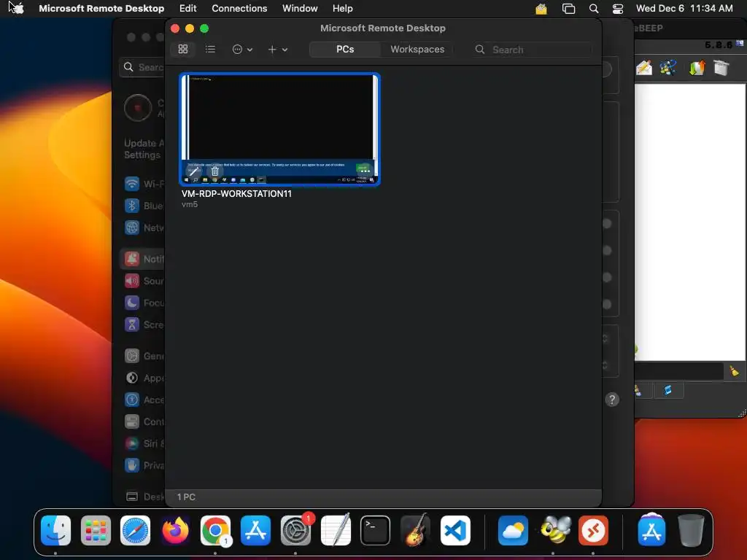Select the Workspaces tab
This screenshot has height=560, width=747.
click(x=417, y=49)
